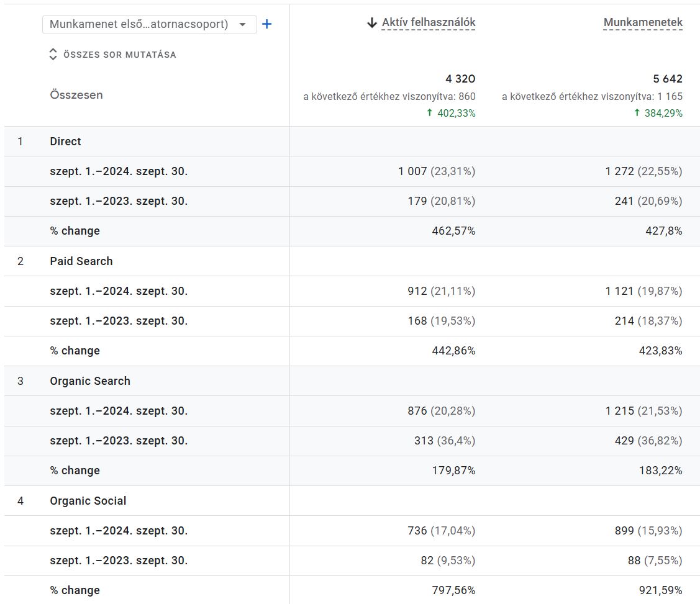Click total active users value 4 320
Viewport: 700px width, 604px height.
(x=460, y=79)
